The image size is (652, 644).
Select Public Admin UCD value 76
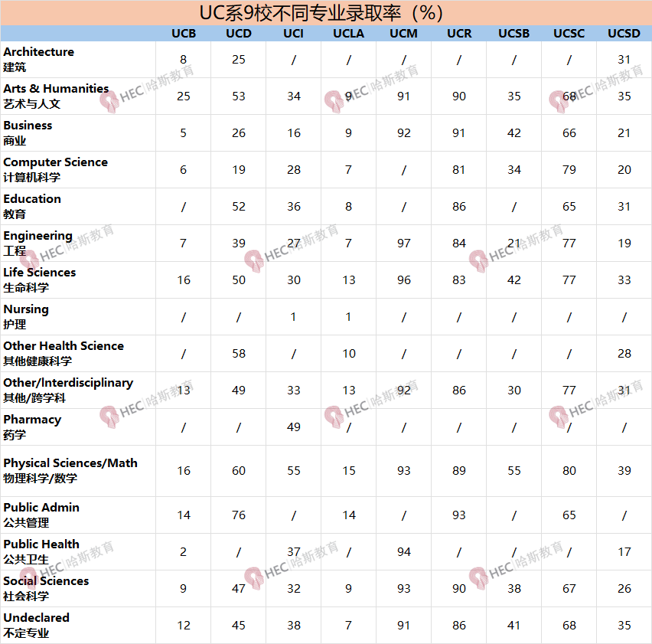239,515
